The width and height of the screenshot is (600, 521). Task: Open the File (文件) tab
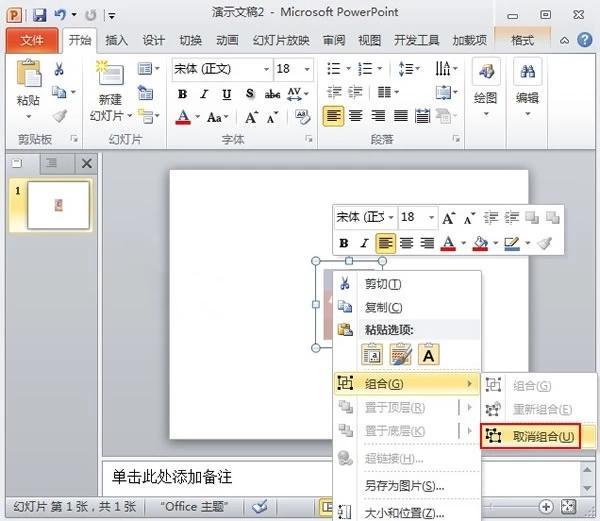(32, 40)
